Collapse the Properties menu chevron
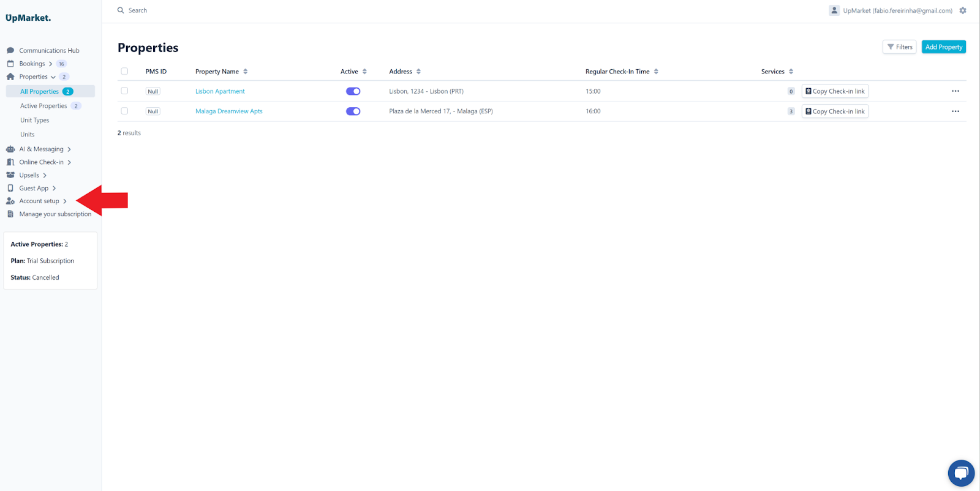 click(53, 77)
